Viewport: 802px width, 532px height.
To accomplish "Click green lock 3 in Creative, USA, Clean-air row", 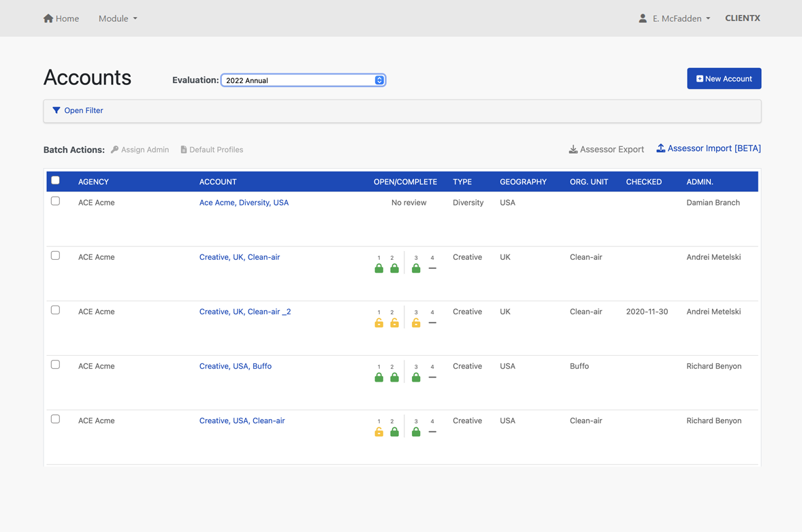I will [x=416, y=432].
